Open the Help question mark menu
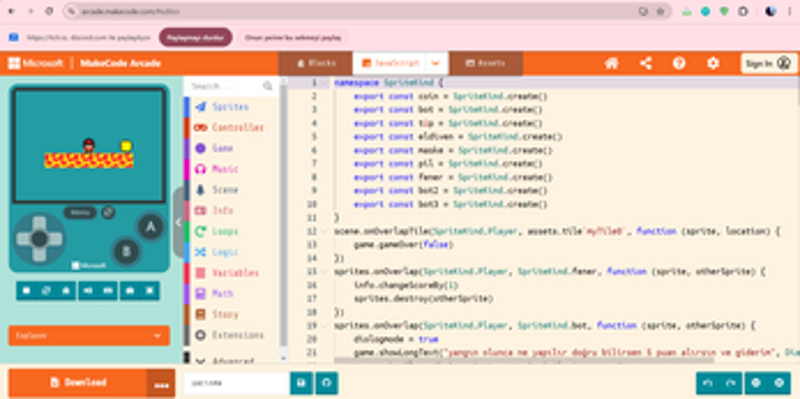 tap(679, 63)
